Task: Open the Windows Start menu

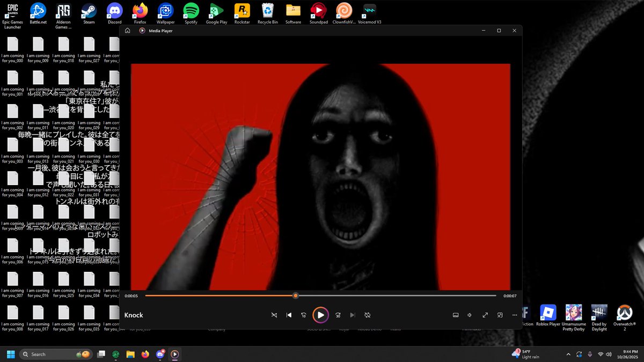Action: click(10, 354)
